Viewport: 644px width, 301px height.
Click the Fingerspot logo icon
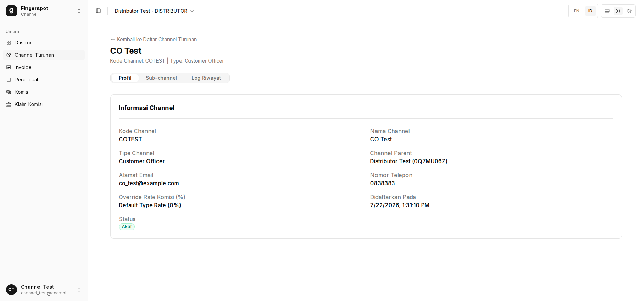point(11,11)
